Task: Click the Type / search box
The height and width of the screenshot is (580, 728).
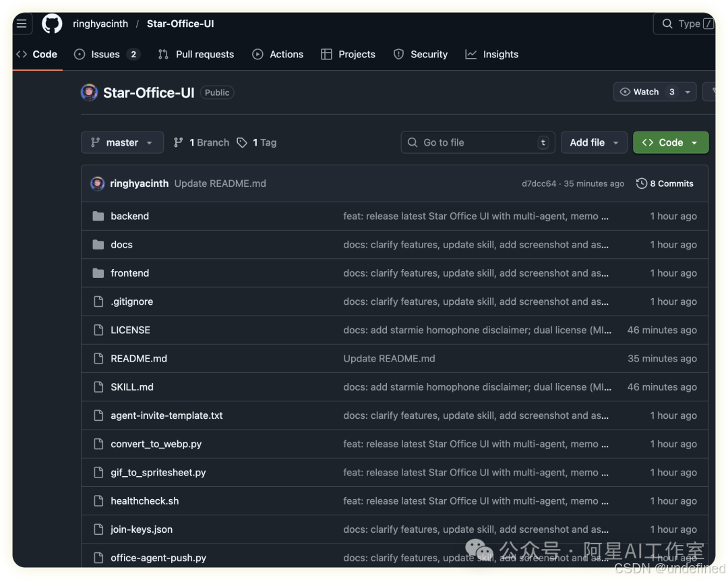Action: (684, 24)
